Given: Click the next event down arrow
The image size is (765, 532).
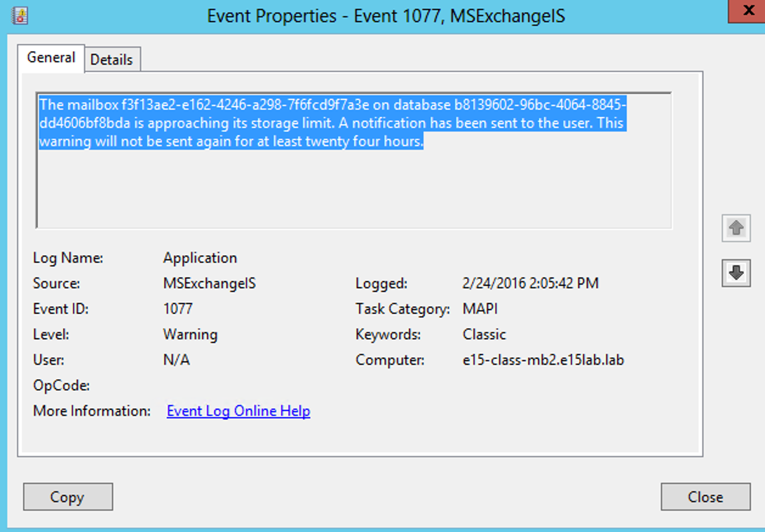Looking at the screenshot, I should coord(736,273).
